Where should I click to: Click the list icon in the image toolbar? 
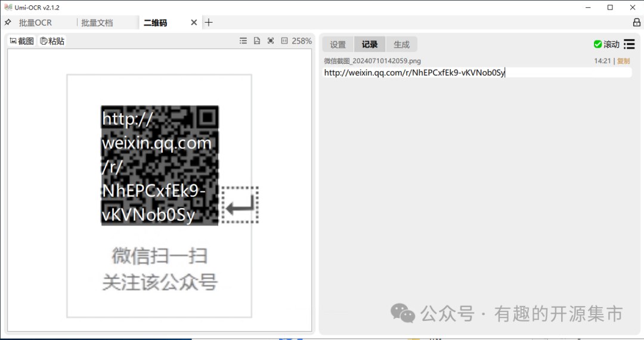pyautogui.click(x=243, y=41)
